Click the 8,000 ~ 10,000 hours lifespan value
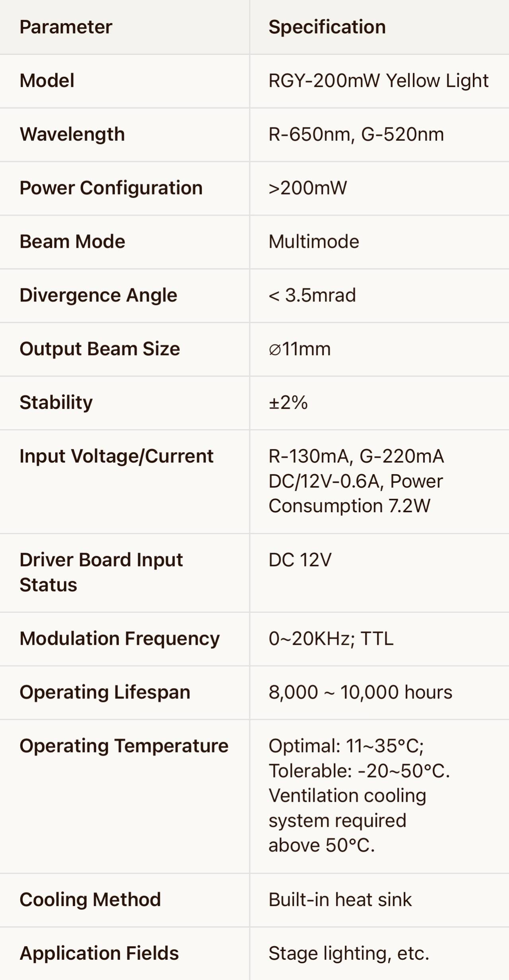 360,692
